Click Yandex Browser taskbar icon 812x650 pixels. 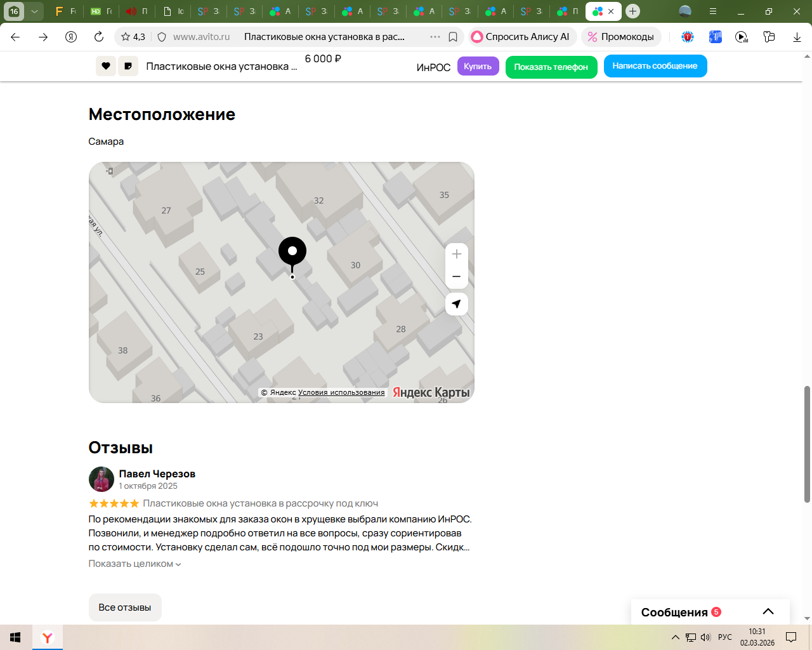[48, 637]
